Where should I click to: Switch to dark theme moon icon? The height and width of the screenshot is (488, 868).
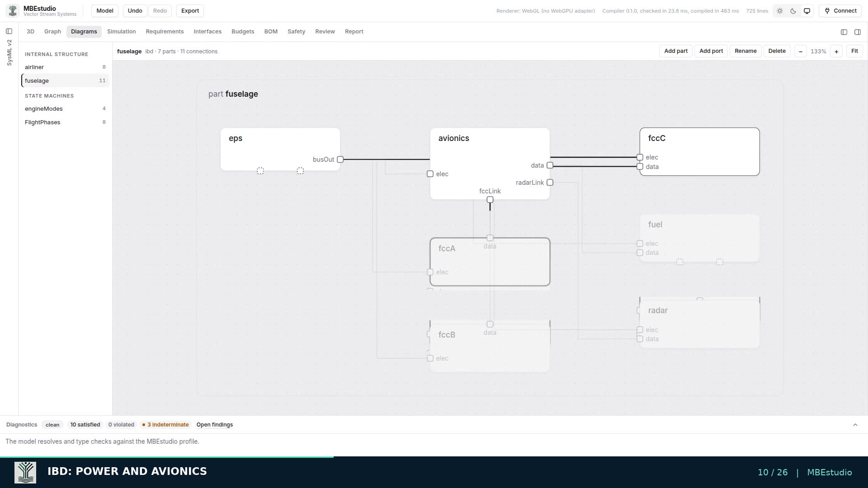(x=793, y=11)
